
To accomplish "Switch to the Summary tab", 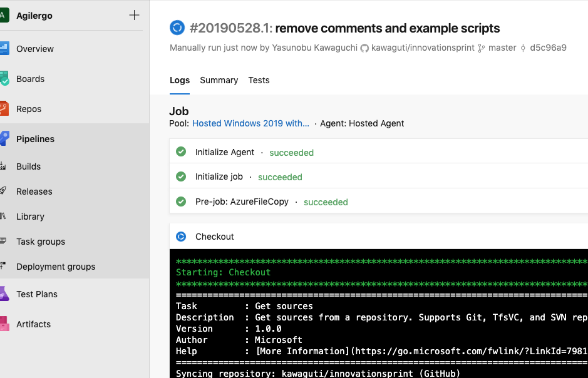I will (x=219, y=80).
